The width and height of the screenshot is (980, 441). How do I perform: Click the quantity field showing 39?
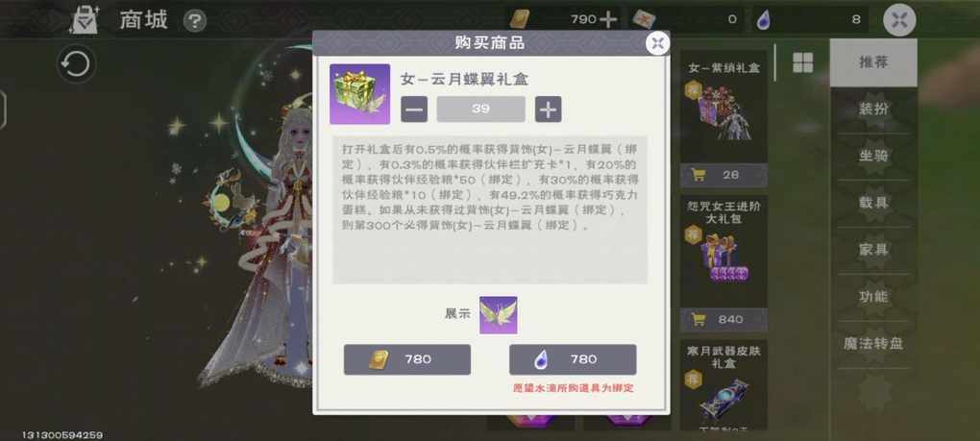[480, 110]
